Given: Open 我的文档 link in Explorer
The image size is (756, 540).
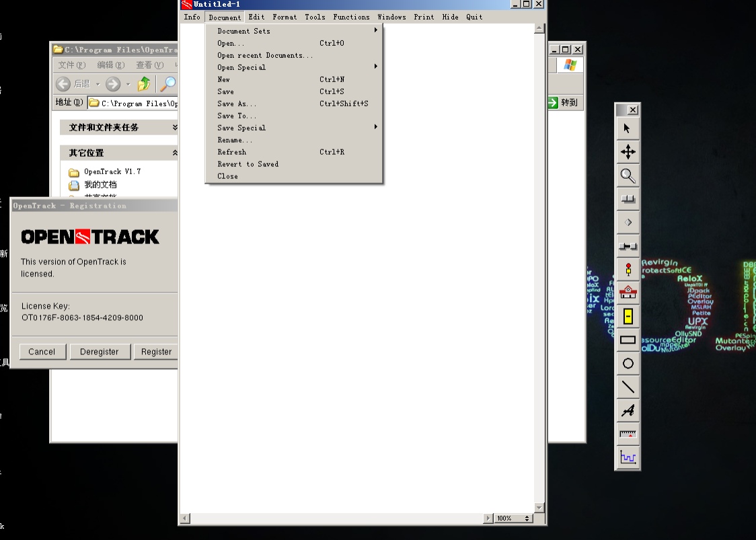Looking at the screenshot, I should [x=100, y=185].
